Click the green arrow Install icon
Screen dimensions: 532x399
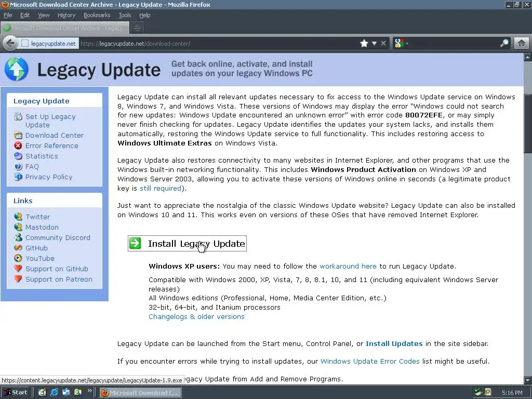coord(135,243)
